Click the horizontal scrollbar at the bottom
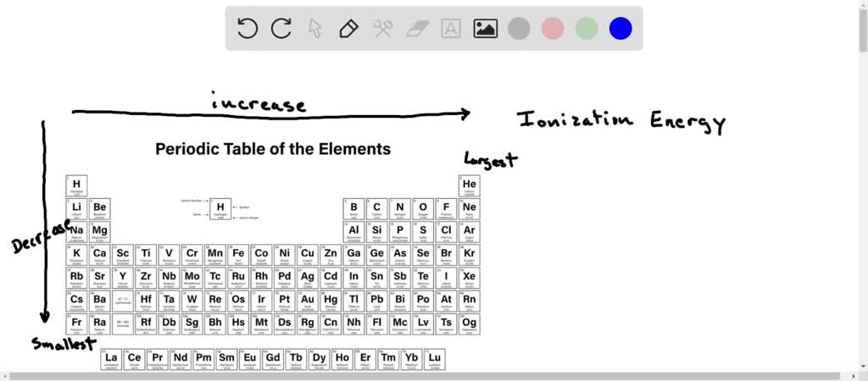Image resolution: width=868 pixels, height=381 pixels. 434,376
